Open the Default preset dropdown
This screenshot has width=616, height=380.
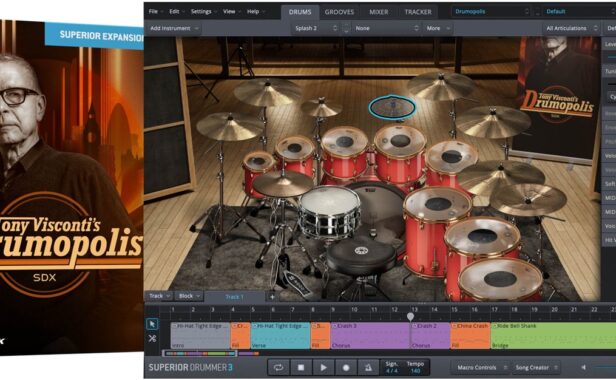578,12
